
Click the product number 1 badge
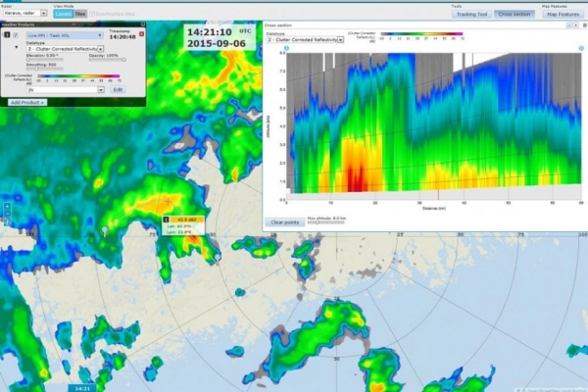(5, 35)
